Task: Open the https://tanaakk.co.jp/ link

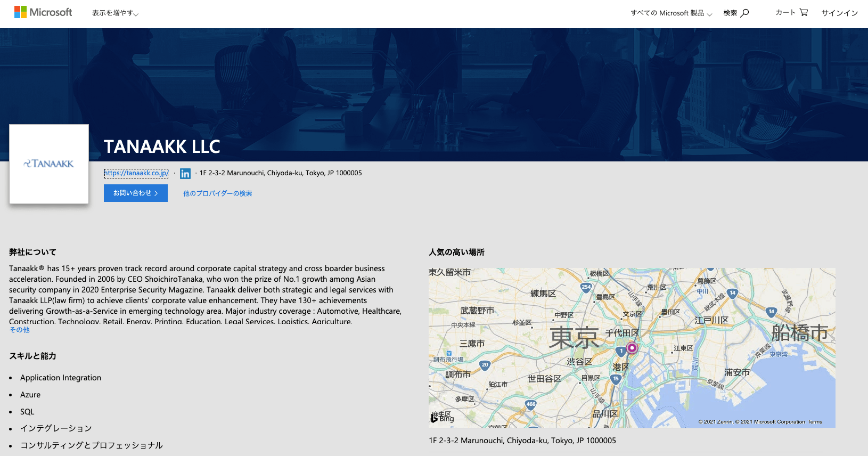Action: click(136, 173)
